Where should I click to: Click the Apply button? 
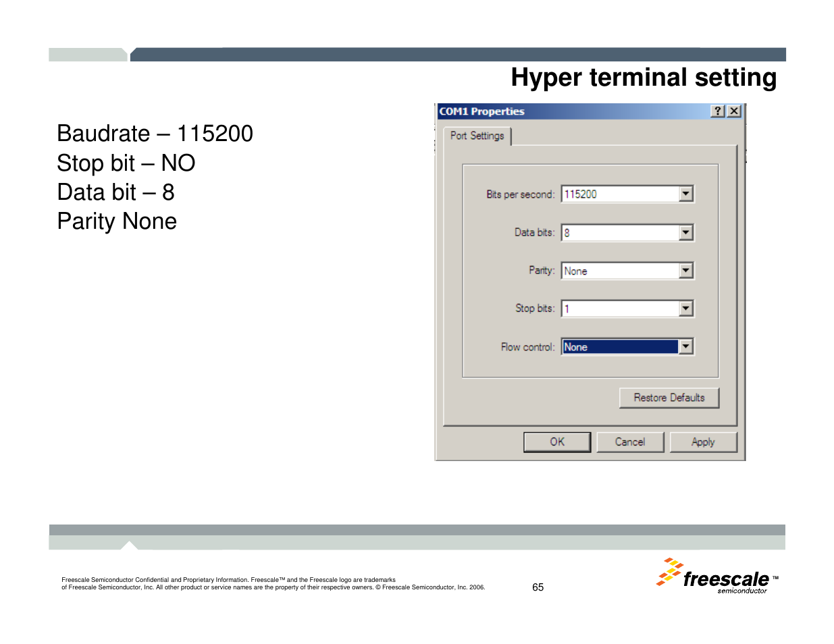pyautogui.click(x=703, y=442)
